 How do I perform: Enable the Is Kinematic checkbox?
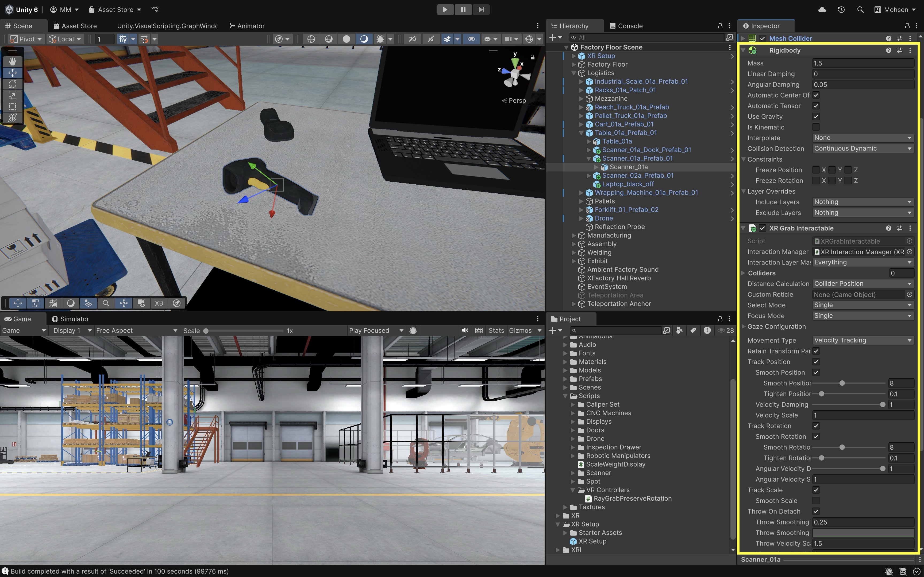tap(816, 127)
